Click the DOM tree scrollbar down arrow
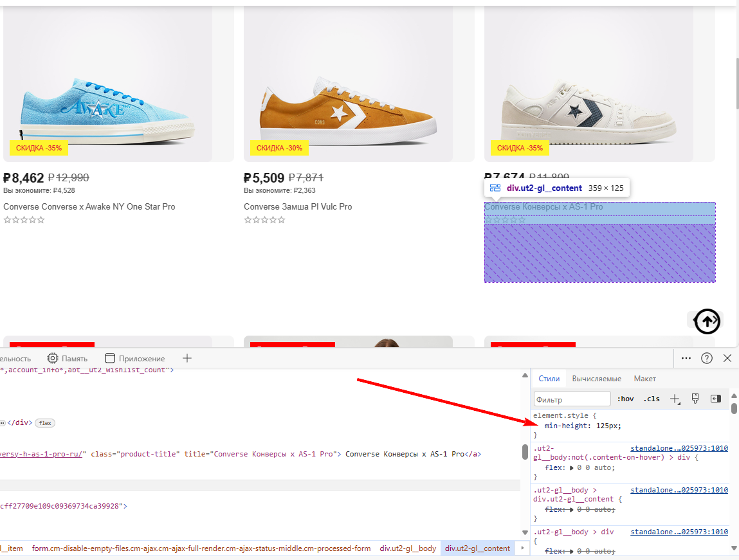This screenshot has width=739, height=560. click(525, 533)
